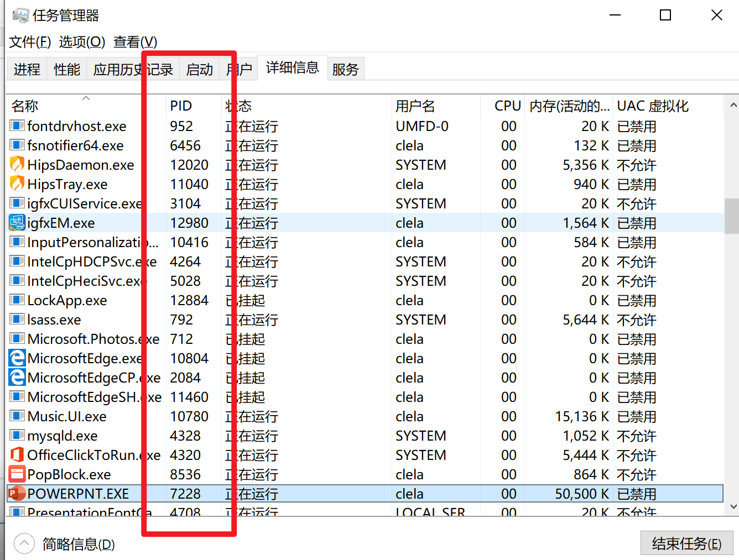Select the mysqld.exe process name

[x=63, y=436]
